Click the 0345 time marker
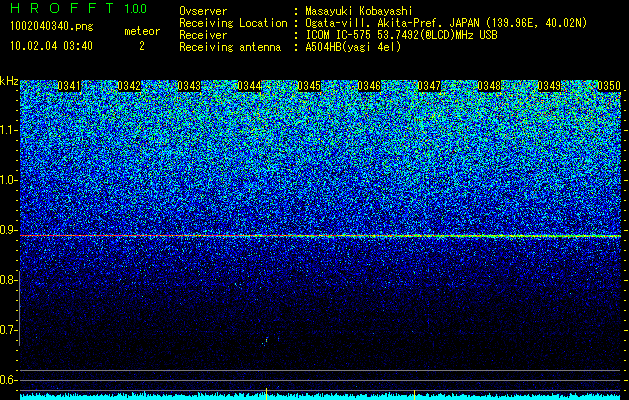The height and width of the screenshot is (400, 629). pyautogui.click(x=309, y=86)
